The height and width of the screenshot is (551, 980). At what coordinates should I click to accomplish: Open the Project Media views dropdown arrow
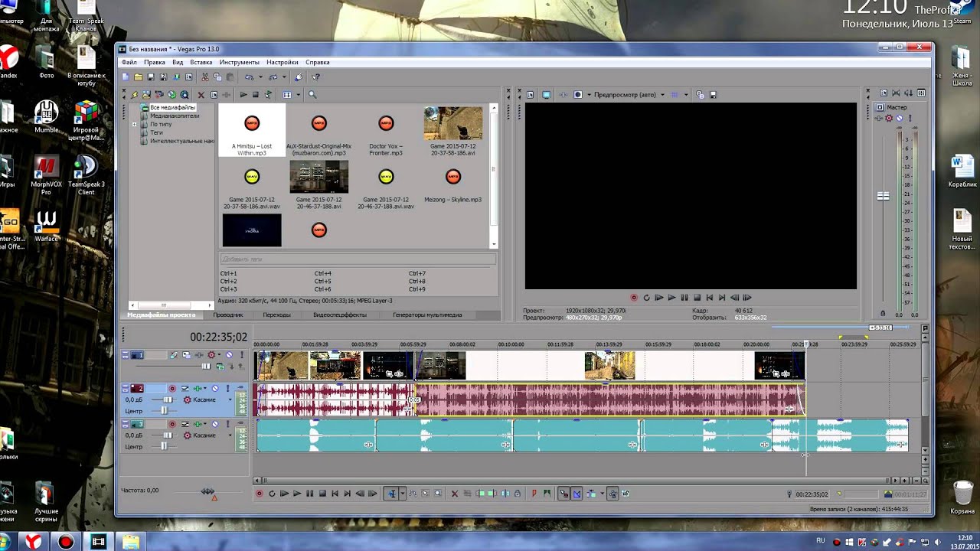pyautogui.click(x=298, y=95)
